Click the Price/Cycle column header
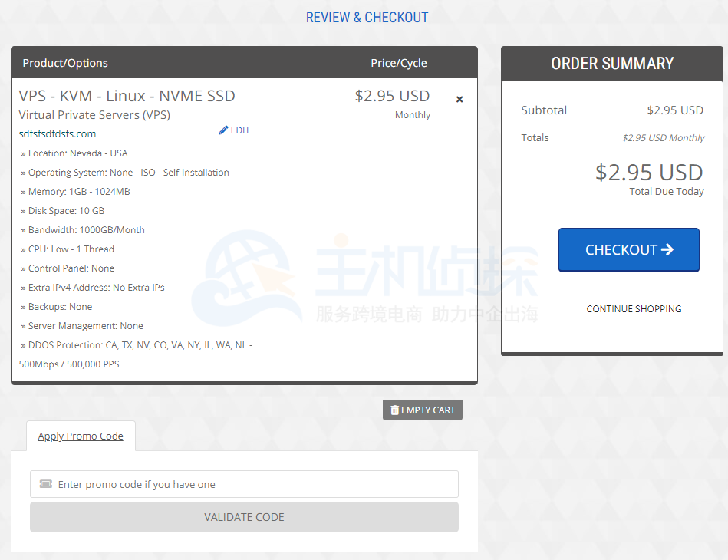Viewport: 728px width, 560px height. coord(399,63)
